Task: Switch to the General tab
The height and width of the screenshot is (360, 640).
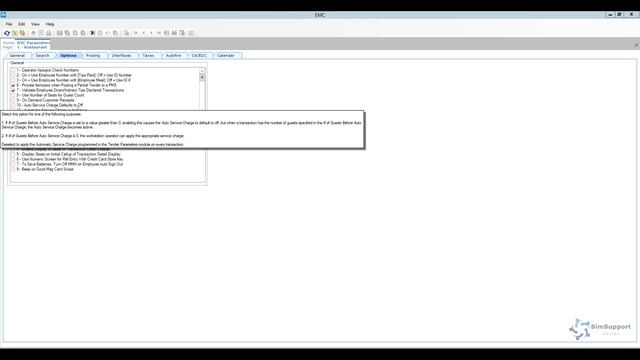Action: click(17, 56)
